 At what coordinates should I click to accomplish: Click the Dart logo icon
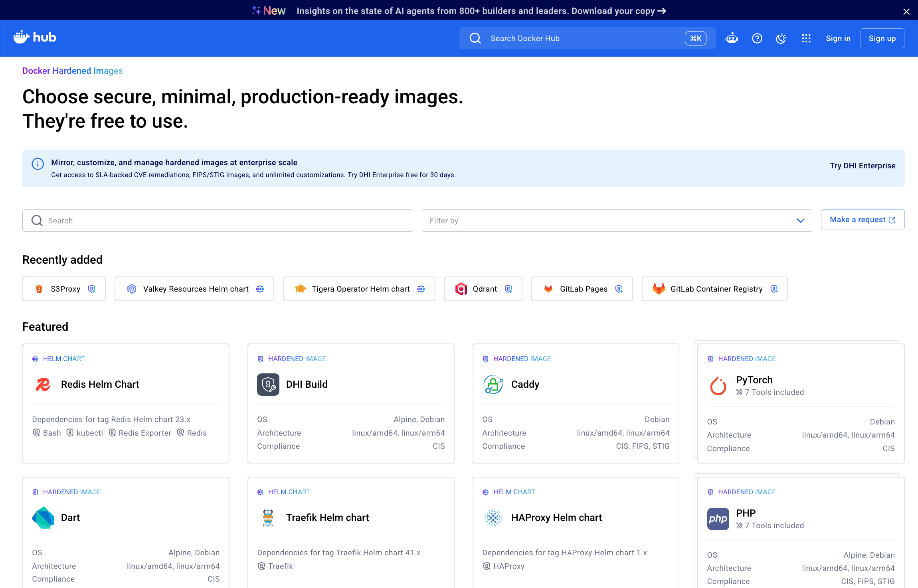tap(43, 518)
